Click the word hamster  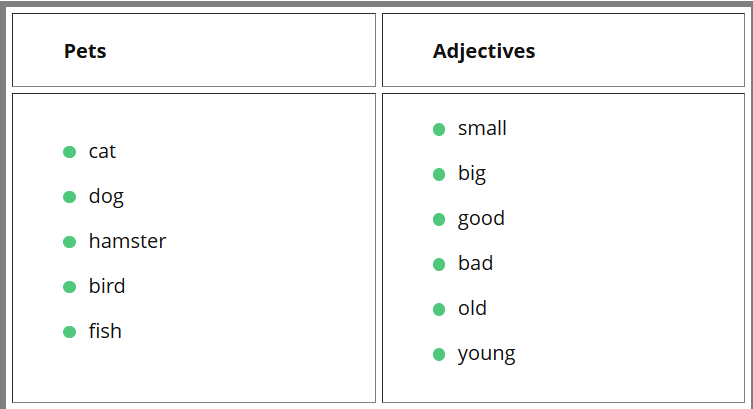127,241
